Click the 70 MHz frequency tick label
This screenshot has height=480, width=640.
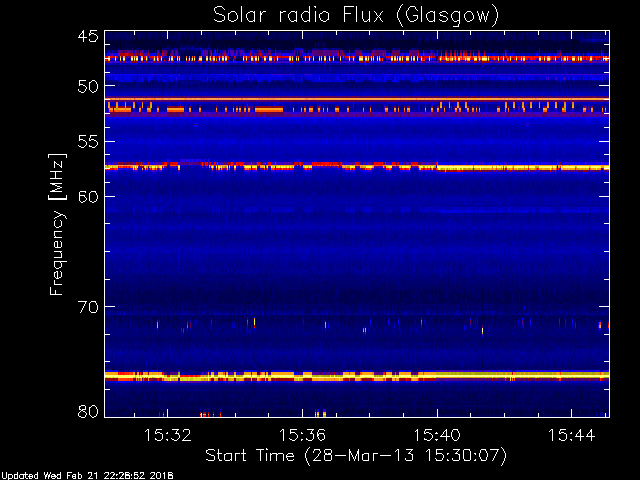coord(88,307)
